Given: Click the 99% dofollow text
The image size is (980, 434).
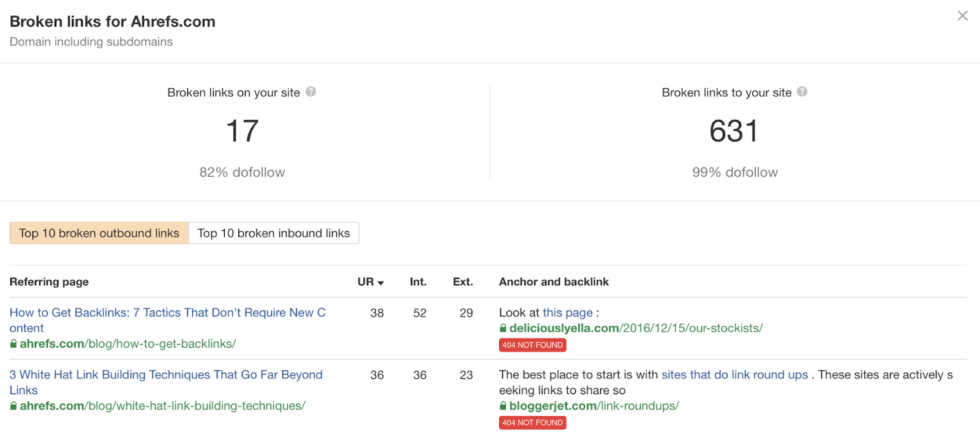Looking at the screenshot, I should (x=735, y=173).
